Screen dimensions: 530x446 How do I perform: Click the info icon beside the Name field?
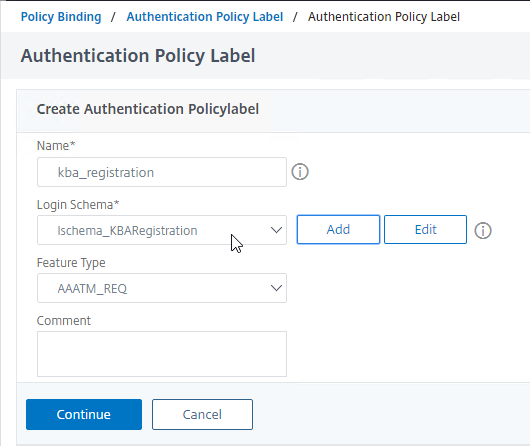(x=300, y=172)
